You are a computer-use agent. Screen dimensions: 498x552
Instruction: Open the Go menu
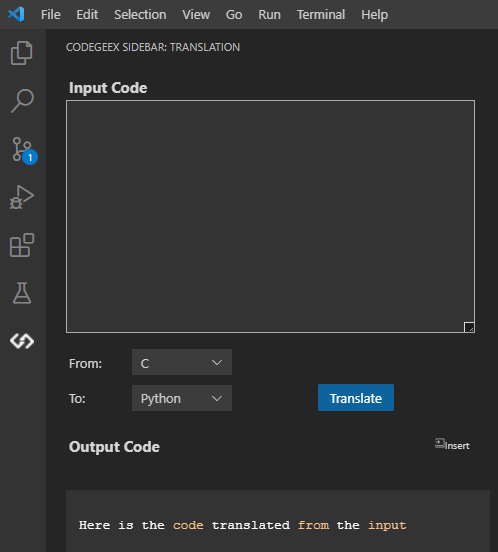pyautogui.click(x=234, y=15)
